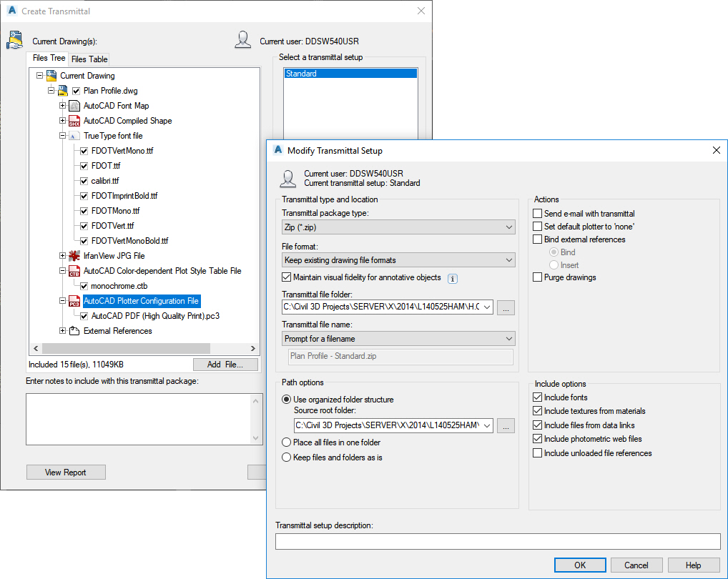Click the CTB plot style table icon
The height and width of the screenshot is (579, 728).
74,271
